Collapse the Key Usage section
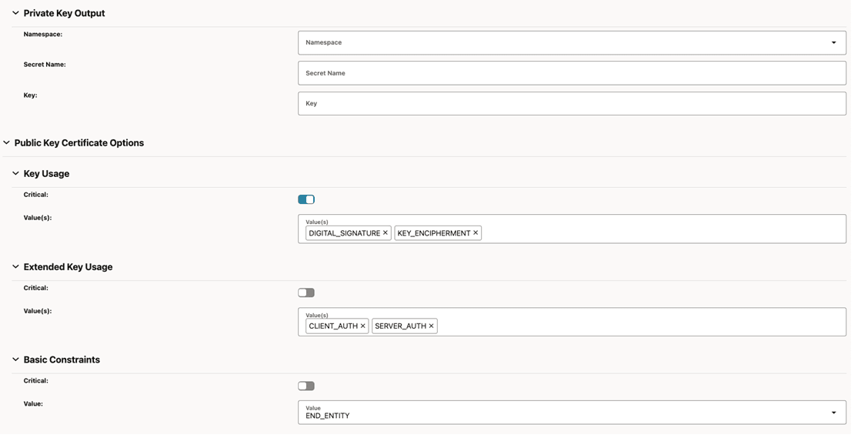Screen dimensions: 868x438 click(x=15, y=173)
